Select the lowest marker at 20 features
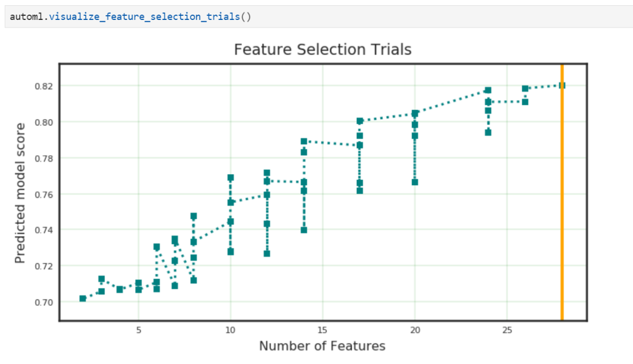 [x=414, y=182]
